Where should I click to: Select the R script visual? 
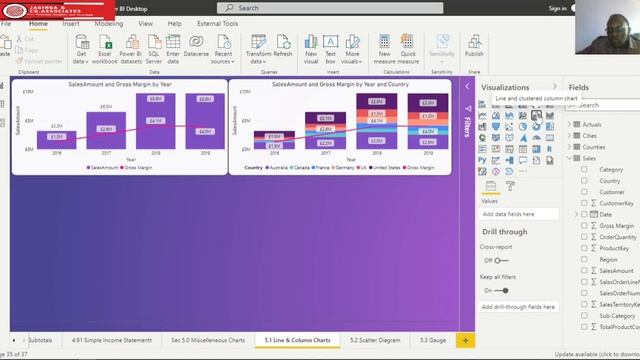click(550, 149)
